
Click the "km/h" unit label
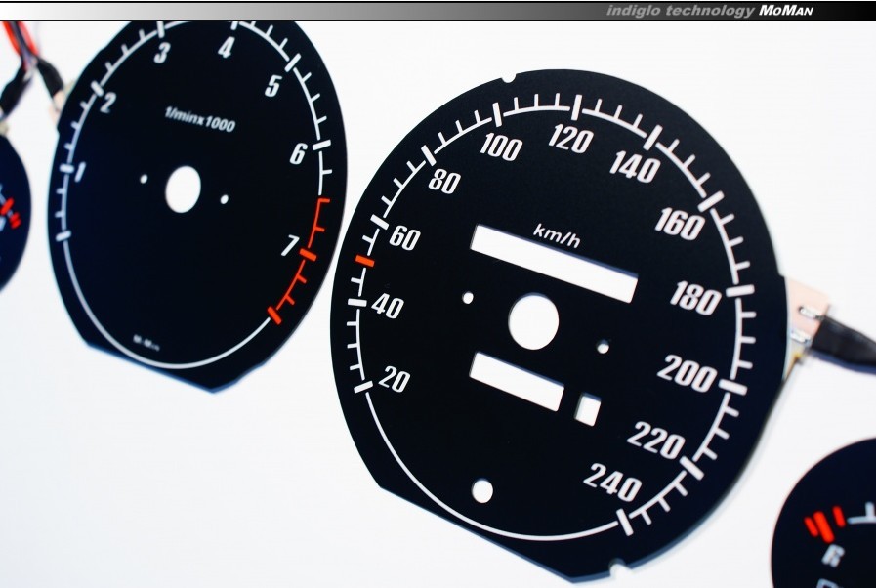tap(557, 235)
